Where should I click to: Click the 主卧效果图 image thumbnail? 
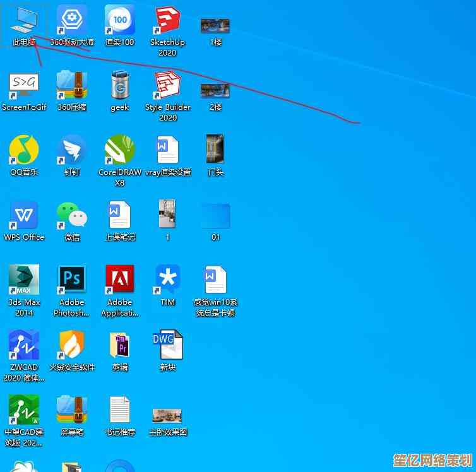pyautogui.click(x=167, y=415)
